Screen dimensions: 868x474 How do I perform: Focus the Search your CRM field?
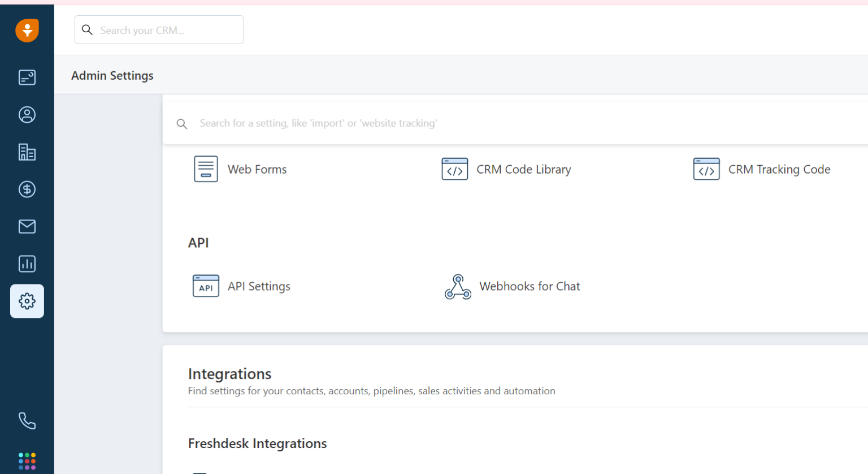point(167,30)
